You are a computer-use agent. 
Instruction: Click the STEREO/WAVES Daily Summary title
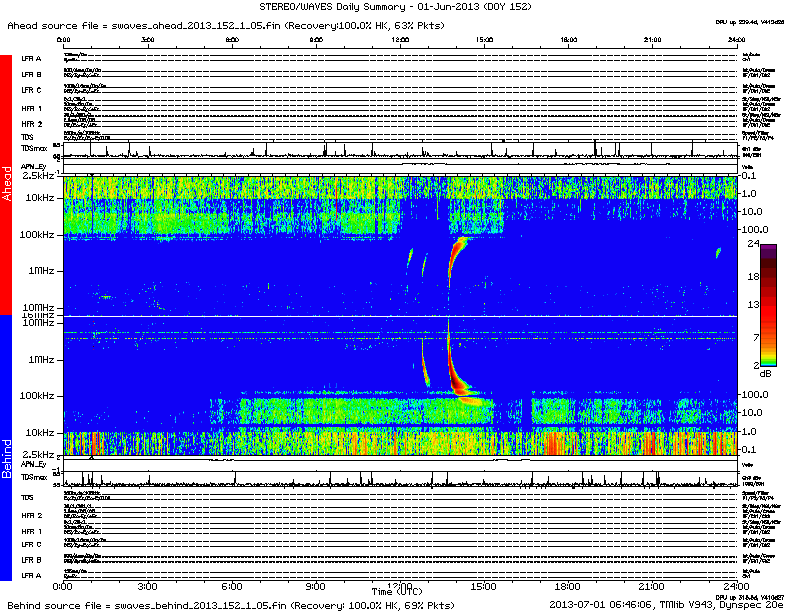click(x=395, y=8)
